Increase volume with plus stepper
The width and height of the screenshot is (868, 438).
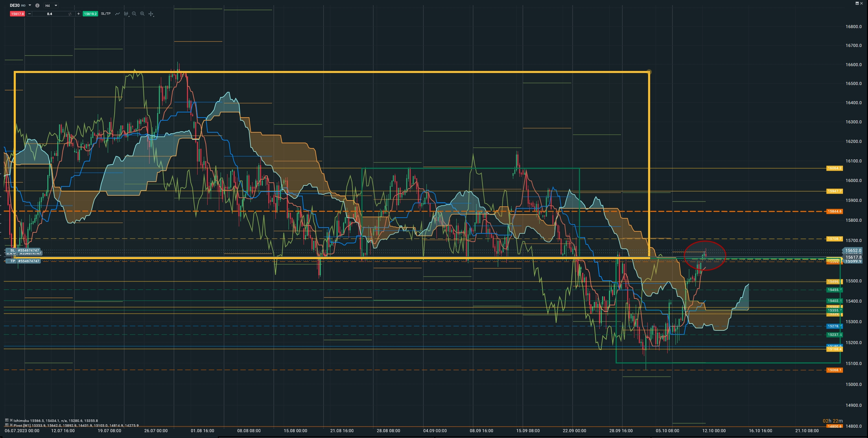(x=79, y=14)
